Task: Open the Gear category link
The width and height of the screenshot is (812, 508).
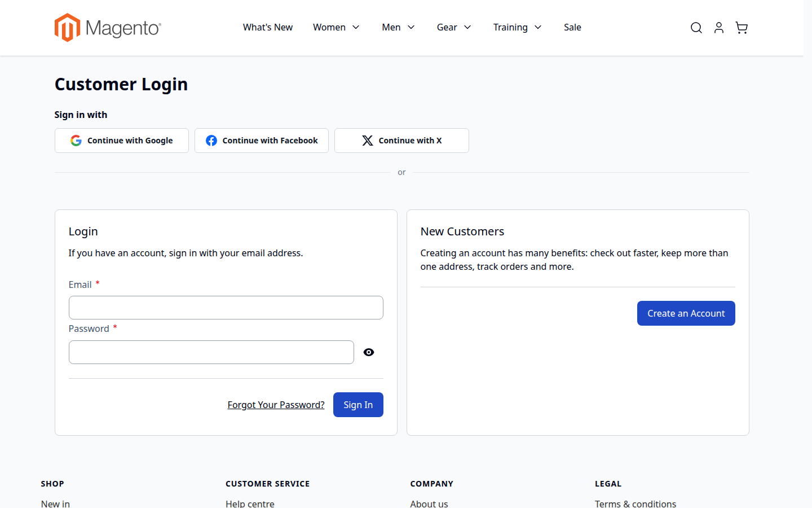Action: (447, 27)
